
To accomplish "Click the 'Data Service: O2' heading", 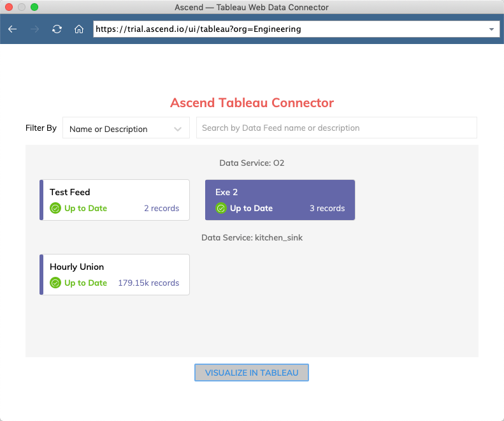I will point(252,163).
